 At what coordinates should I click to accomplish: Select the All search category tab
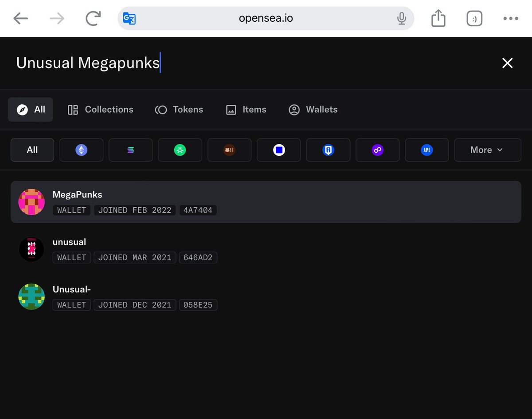(x=31, y=110)
